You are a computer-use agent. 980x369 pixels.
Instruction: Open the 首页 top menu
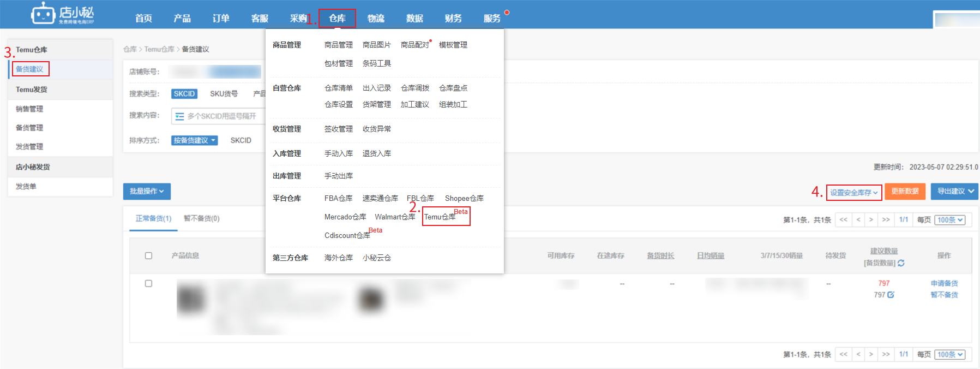tap(143, 19)
